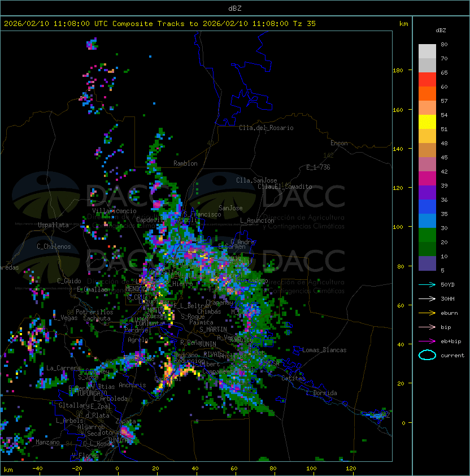The width and height of the screenshot is (470, 476).
Task: Click the 'L_Dormida' place label
Action: pos(321,393)
